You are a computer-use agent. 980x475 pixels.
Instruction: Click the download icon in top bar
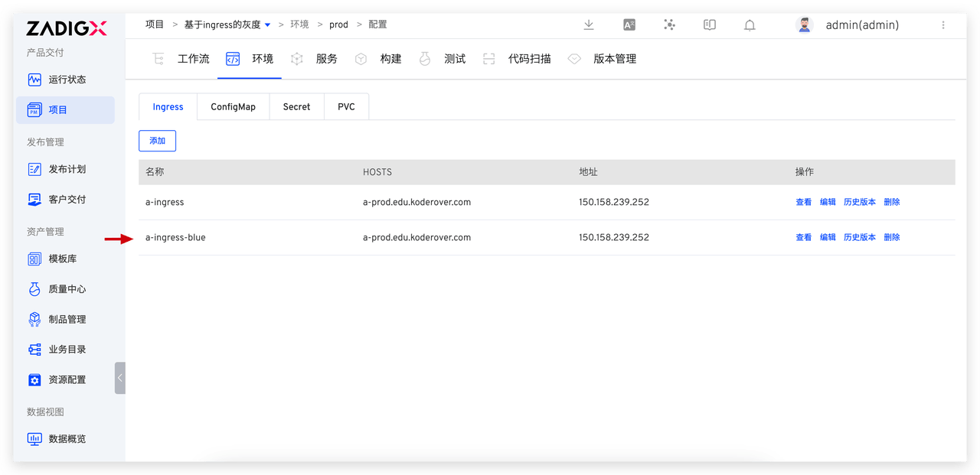(x=589, y=24)
